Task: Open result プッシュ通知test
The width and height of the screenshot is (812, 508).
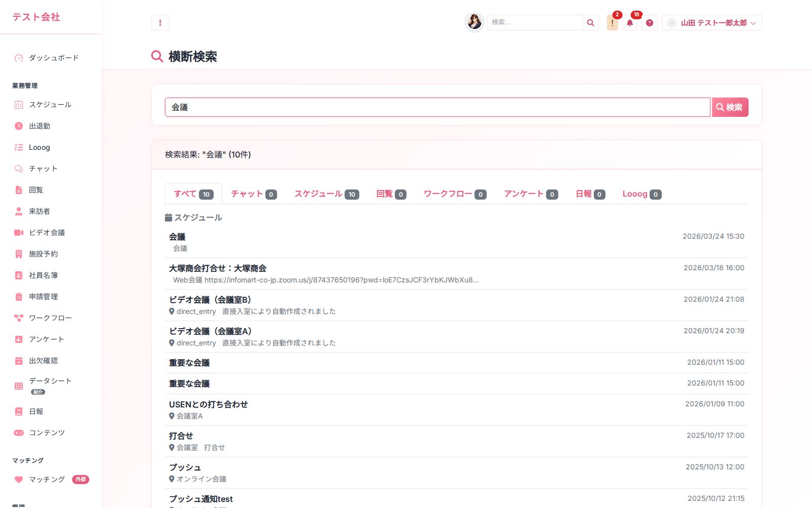Action: [457, 499]
